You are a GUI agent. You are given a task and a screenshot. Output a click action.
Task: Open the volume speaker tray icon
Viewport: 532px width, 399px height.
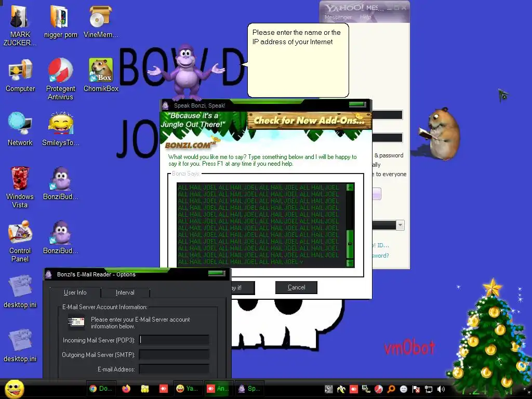pos(441,389)
